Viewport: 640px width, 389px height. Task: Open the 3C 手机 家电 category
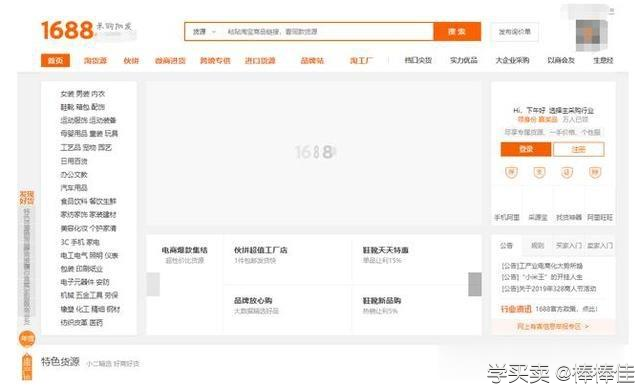click(x=80, y=242)
